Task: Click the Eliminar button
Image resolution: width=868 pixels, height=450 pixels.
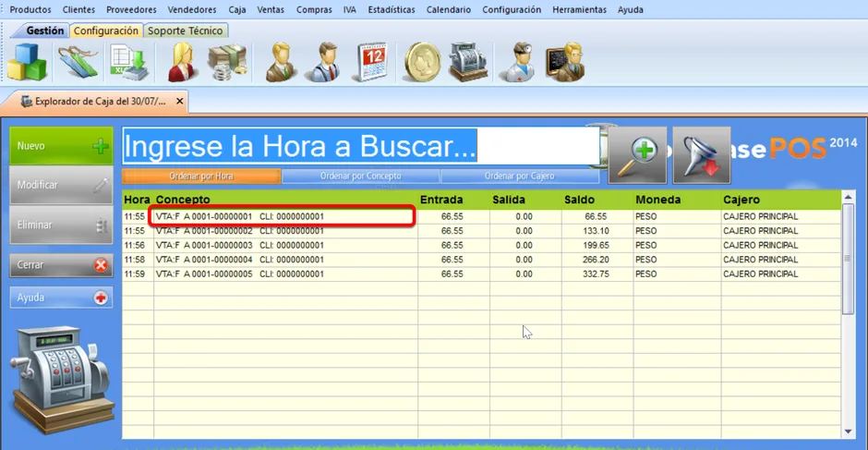Action: pyautogui.click(x=62, y=225)
